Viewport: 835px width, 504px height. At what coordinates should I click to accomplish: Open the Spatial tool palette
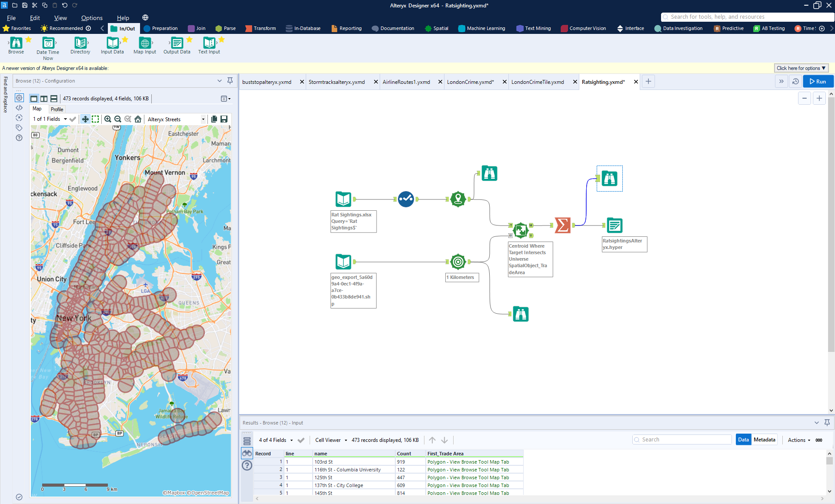click(437, 28)
